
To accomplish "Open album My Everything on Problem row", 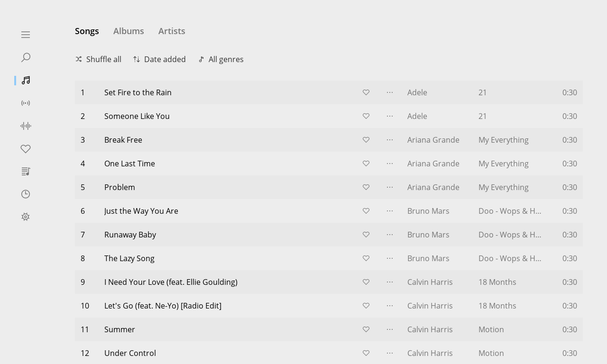I will (504, 187).
